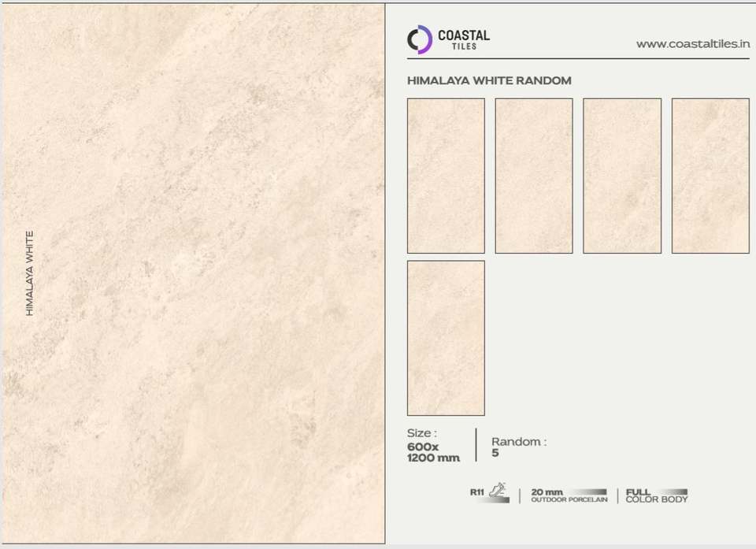Select the second tile thumbnail in top row
Image resolution: width=756 pixels, height=549 pixels.
(534, 176)
